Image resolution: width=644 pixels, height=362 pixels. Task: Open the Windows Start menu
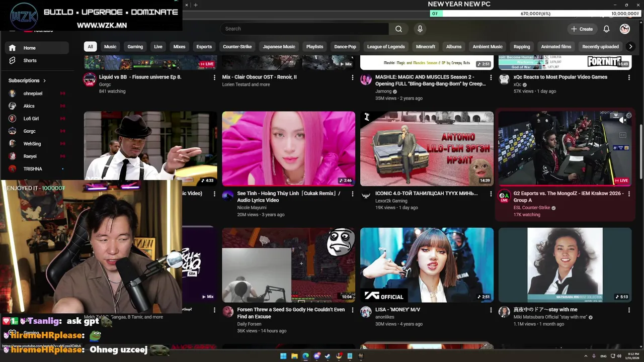[283, 356]
